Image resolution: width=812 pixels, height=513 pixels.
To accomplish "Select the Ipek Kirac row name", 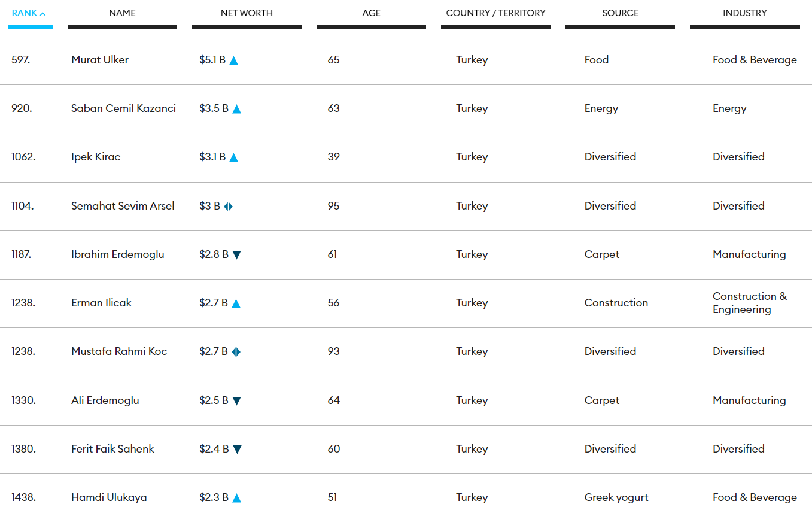I will [96, 157].
